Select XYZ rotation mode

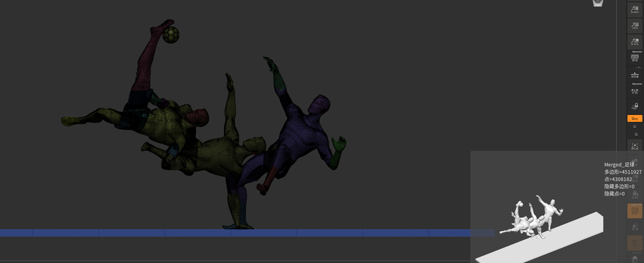(635, 119)
